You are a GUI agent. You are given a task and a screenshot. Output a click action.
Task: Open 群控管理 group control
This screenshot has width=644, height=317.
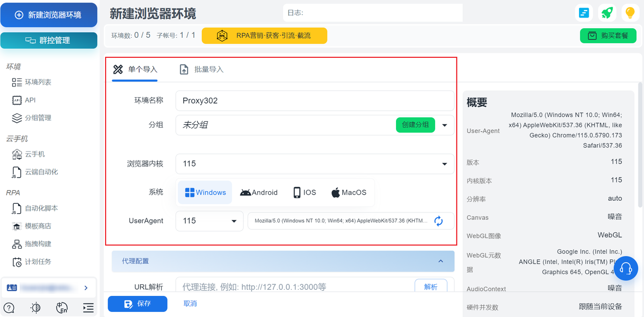pos(49,40)
